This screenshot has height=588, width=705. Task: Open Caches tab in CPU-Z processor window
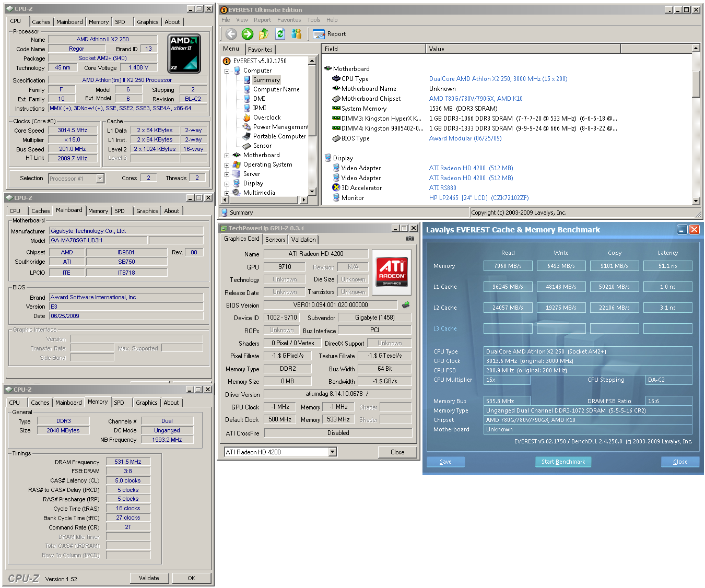pyautogui.click(x=41, y=22)
